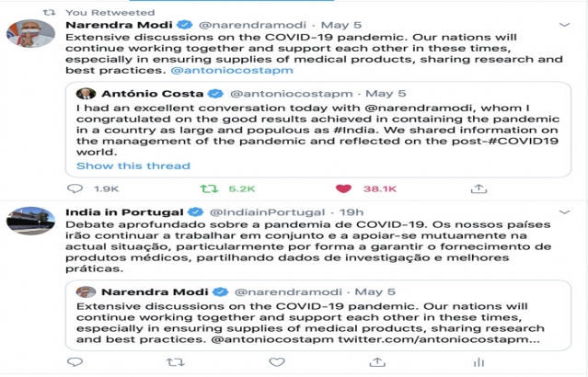Screen dimensions: 588x377
Task: Click verified badge next to India in Portugal
Action: (195, 212)
